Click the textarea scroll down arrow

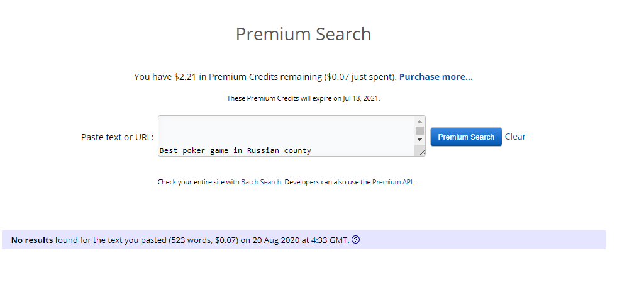[x=419, y=139]
